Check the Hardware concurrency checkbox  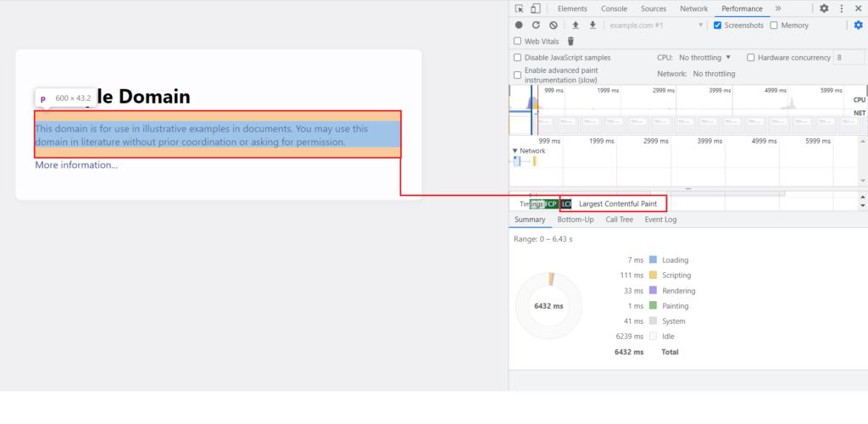click(x=751, y=58)
